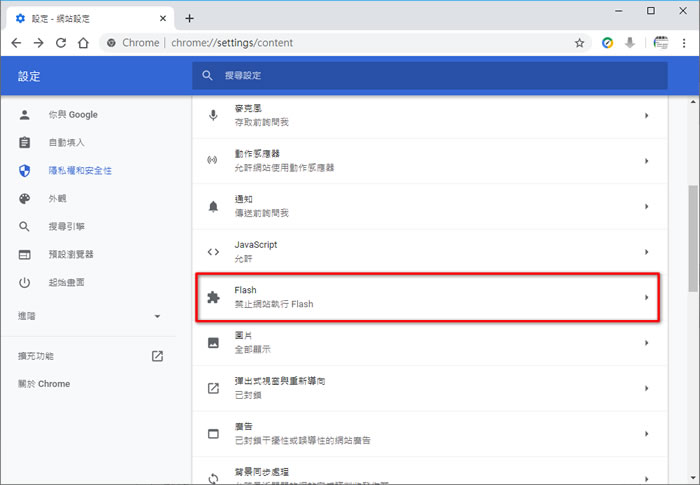The height and width of the screenshot is (485, 700).
Task: Open the microphone permission row
Action: [x=430, y=116]
